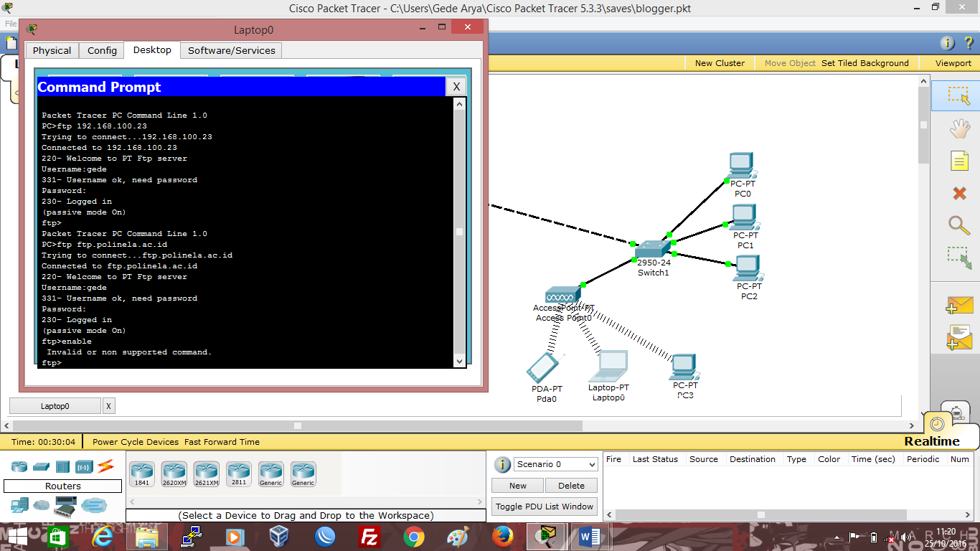Switch to the Config tab
This screenshot has width=980, height=551.
[x=101, y=50]
